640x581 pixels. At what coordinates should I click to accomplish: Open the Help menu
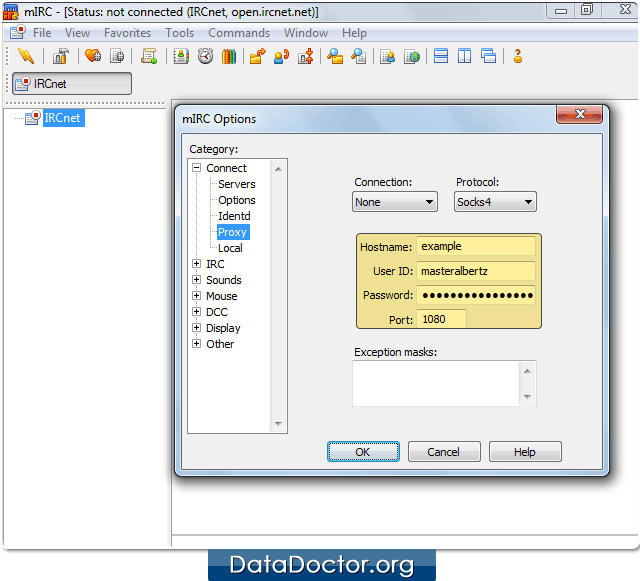pos(354,33)
